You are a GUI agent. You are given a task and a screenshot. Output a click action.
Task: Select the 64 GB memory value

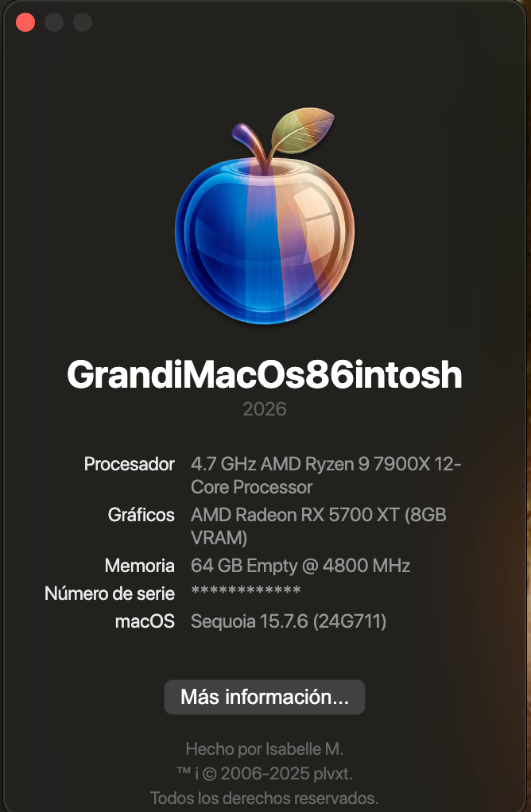pos(300,566)
